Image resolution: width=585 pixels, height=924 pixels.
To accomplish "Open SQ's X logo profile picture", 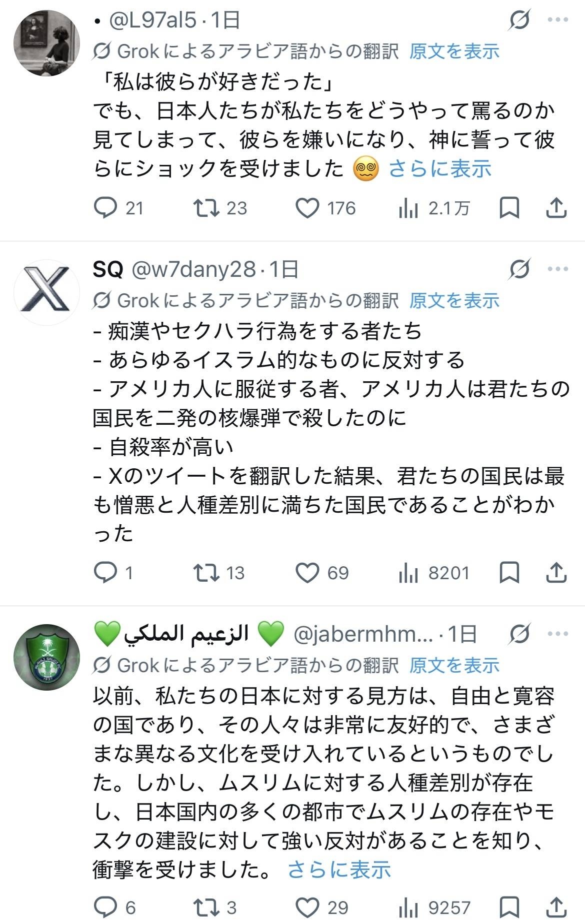I will point(46,292).
